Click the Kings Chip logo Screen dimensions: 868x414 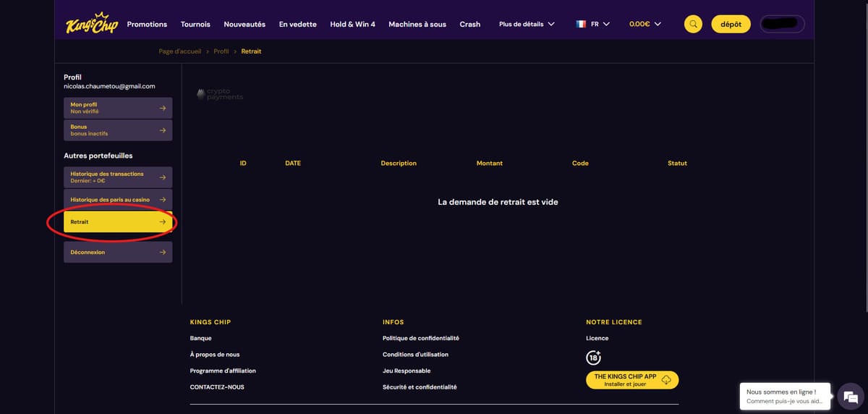(91, 24)
